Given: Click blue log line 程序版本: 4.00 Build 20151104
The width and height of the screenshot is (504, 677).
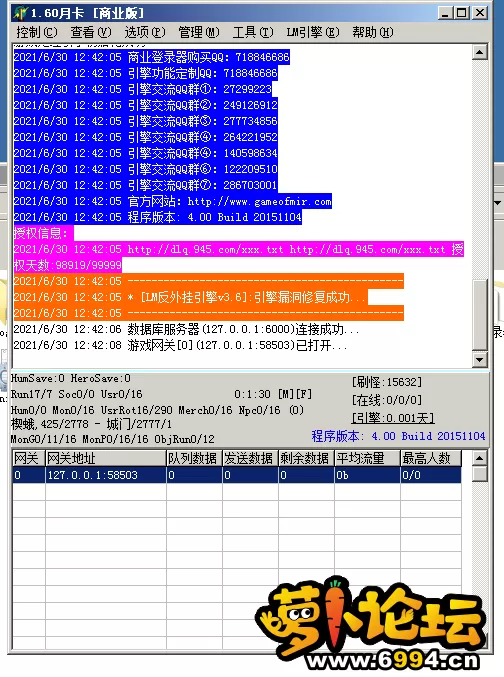Looking at the screenshot, I should click(x=158, y=217).
